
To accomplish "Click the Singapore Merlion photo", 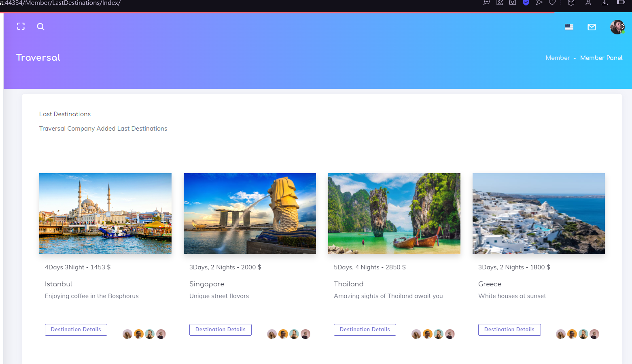I will 250,214.
